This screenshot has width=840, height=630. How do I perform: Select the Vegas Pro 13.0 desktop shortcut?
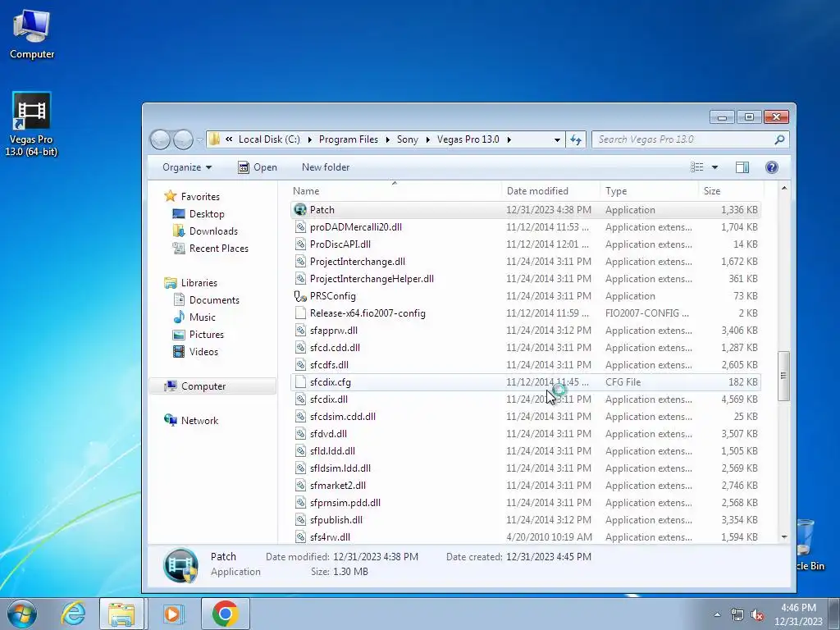[x=31, y=125]
